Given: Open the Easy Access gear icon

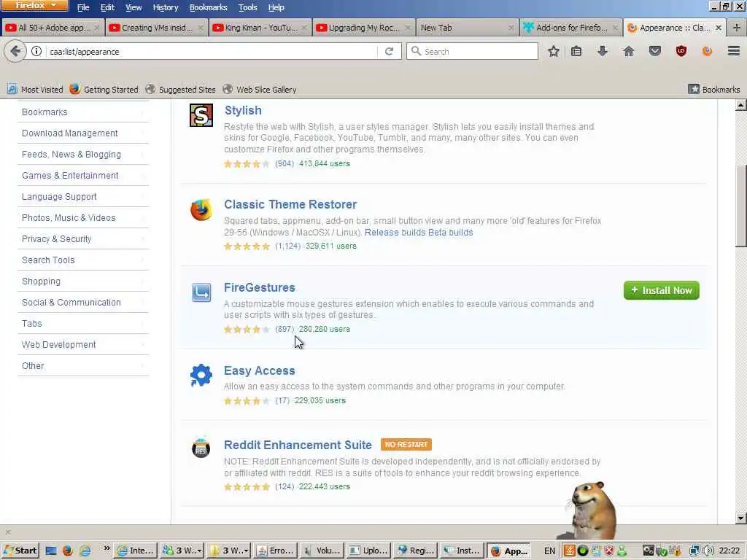Looking at the screenshot, I should click(x=201, y=376).
